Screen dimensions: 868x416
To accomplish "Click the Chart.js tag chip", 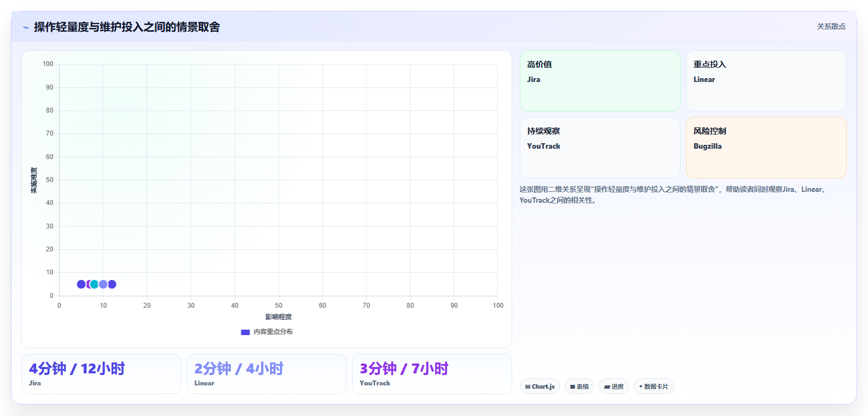I will (540, 386).
